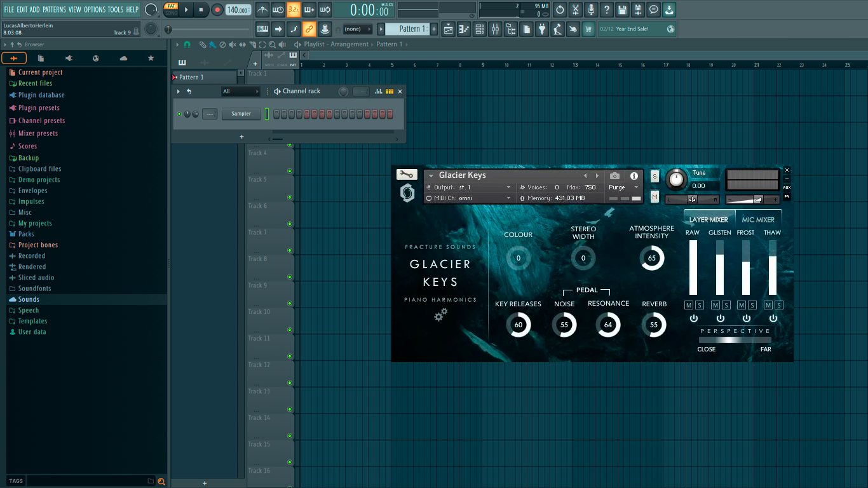Image resolution: width=868 pixels, height=488 pixels.
Task: Click the Kontakt pan L-R slider
Action: tap(692, 200)
